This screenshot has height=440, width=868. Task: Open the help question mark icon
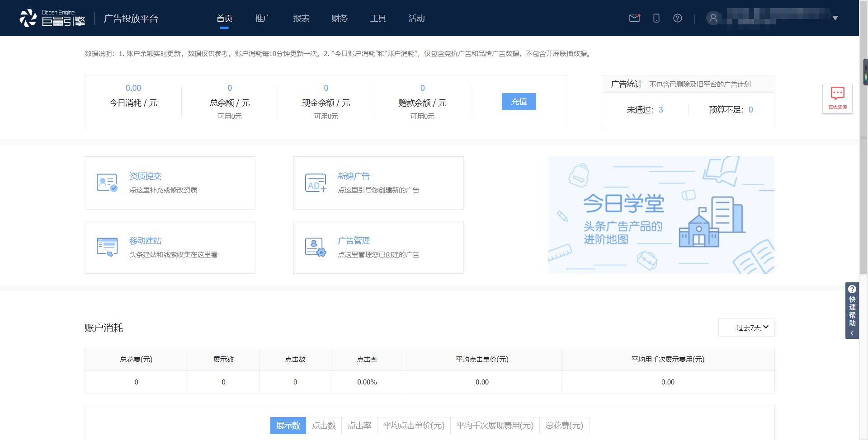pyautogui.click(x=678, y=18)
